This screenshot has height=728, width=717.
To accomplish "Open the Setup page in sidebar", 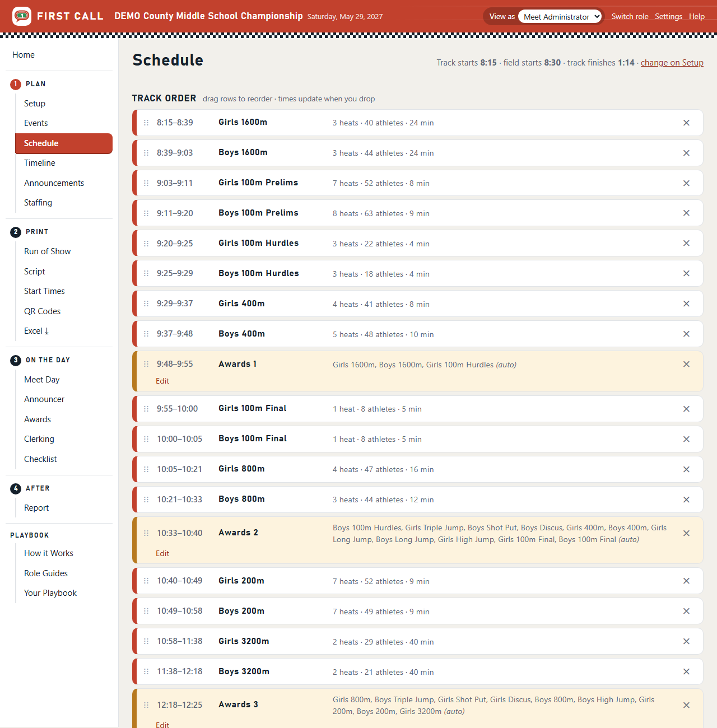I will click(35, 104).
